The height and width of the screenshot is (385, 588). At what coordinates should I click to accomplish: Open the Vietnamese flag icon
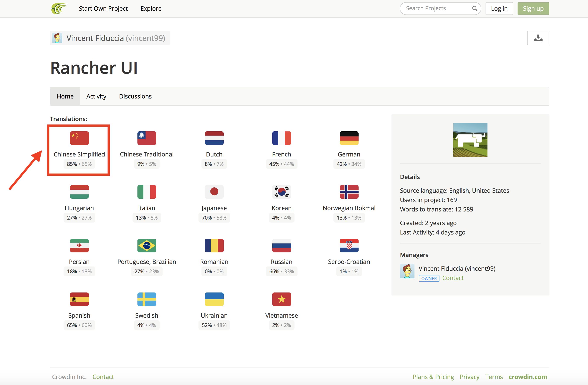(282, 299)
